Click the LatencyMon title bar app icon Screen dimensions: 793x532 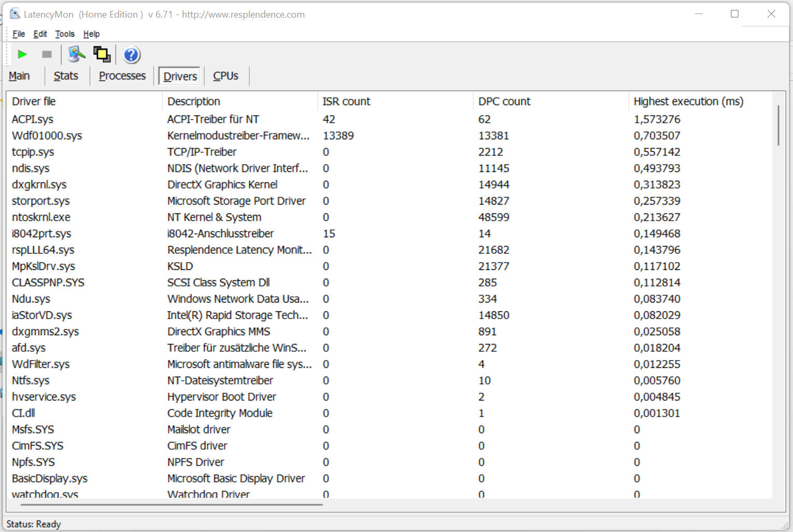click(15, 14)
